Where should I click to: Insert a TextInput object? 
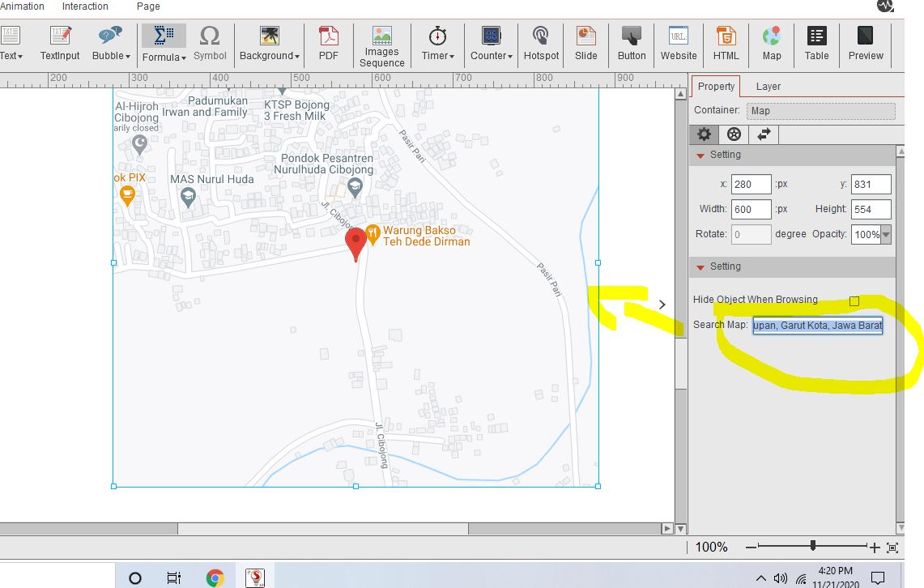(59, 43)
